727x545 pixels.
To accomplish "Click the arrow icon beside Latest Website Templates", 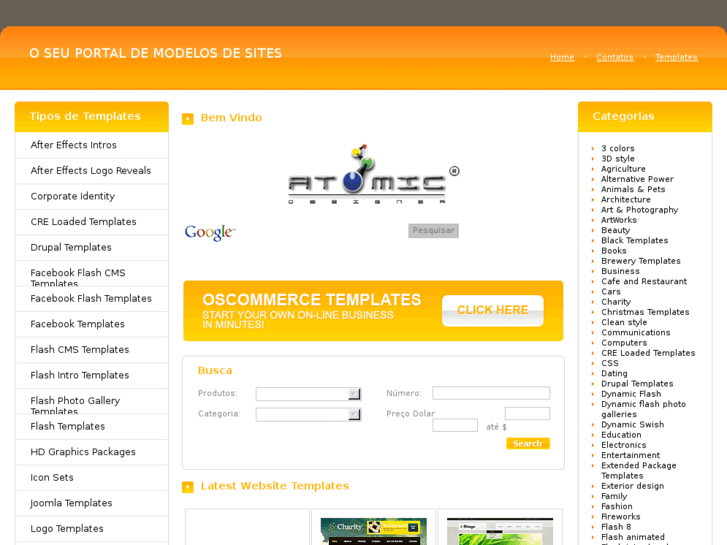I will pyautogui.click(x=188, y=487).
